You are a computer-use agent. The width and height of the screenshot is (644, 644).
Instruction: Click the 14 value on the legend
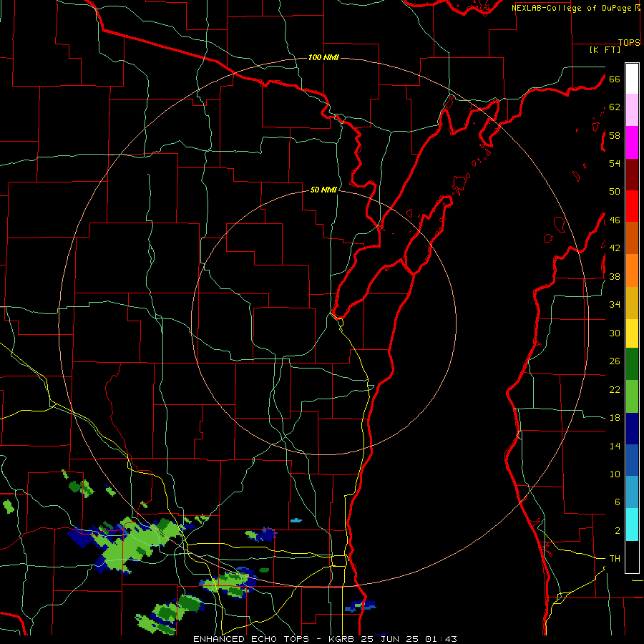(615, 446)
